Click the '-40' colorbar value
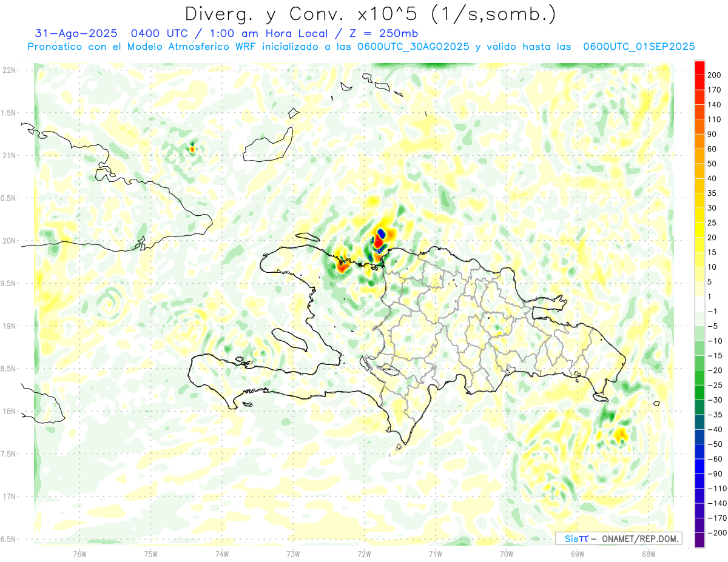 [715, 429]
